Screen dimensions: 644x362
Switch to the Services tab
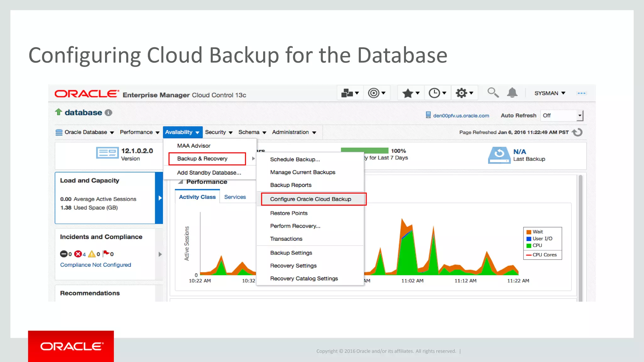coord(235,197)
